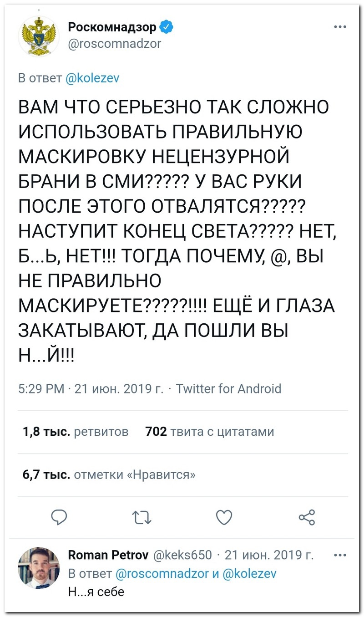Viewport: 364px width, 617px height.
Task: View 702 твита с цитатами
Action: [x=210, y=431]
